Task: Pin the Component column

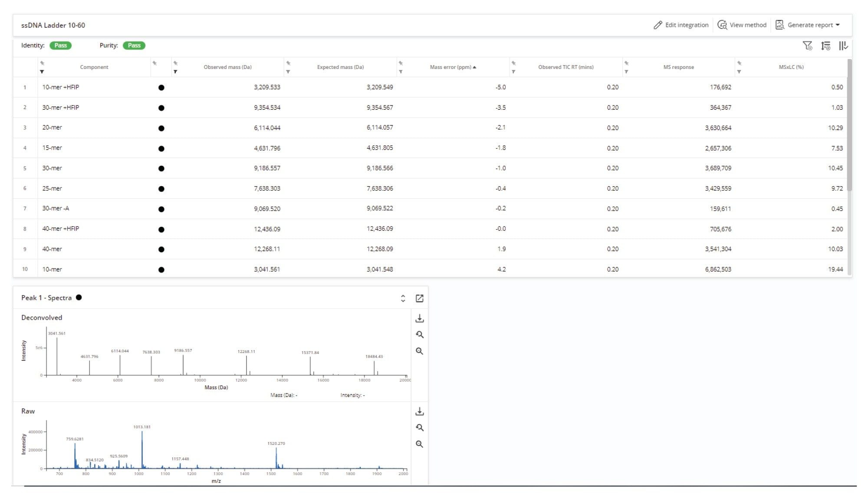Action: pos(42,63)
